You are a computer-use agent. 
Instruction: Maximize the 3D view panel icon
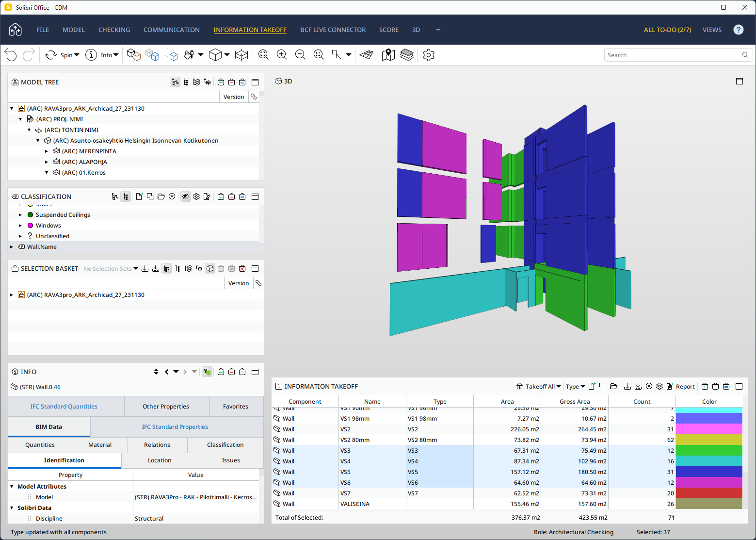[x=740, y=82]
